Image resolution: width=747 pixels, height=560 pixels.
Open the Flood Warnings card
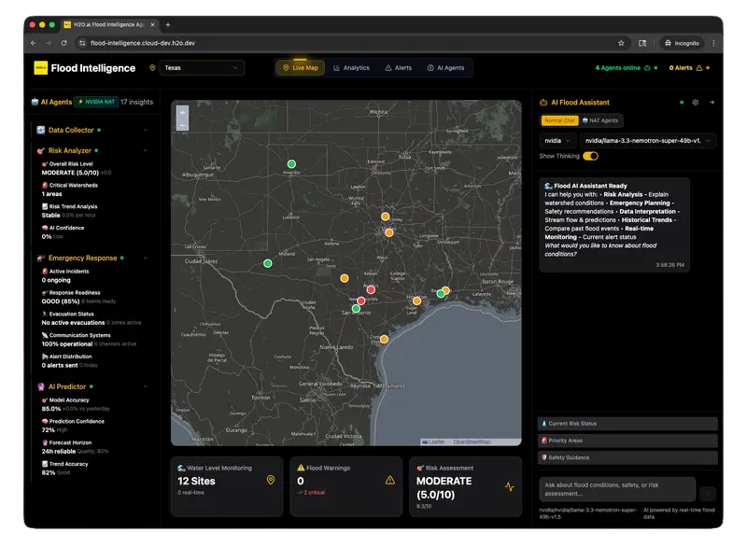point(345,486)
